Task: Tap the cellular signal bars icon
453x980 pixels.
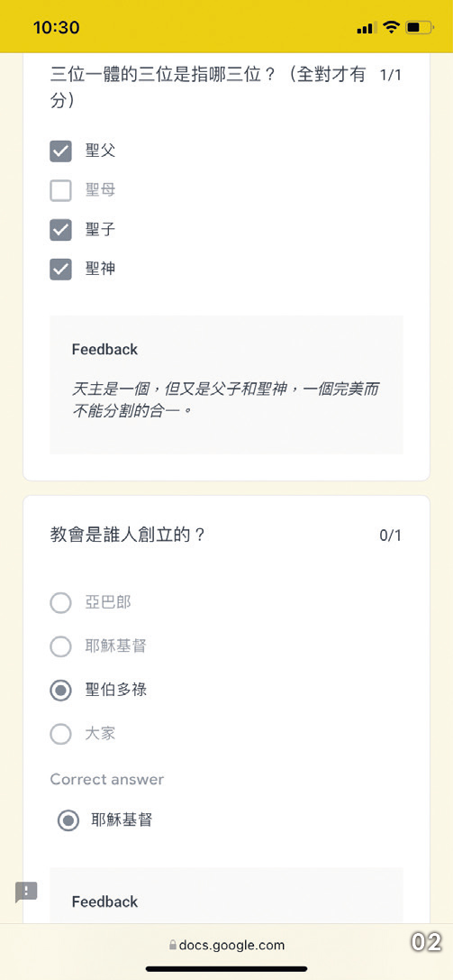Action: coord(367,28)
